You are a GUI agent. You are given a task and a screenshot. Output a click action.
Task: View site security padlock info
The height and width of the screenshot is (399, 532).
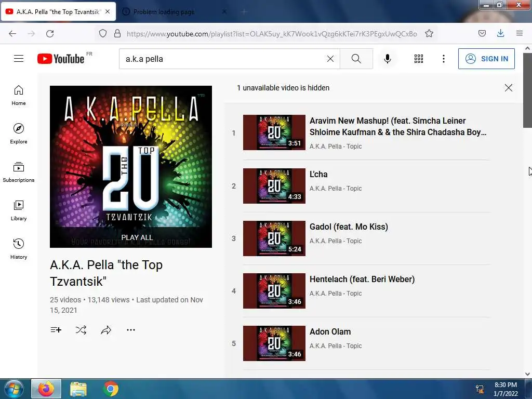click(117, 34)
